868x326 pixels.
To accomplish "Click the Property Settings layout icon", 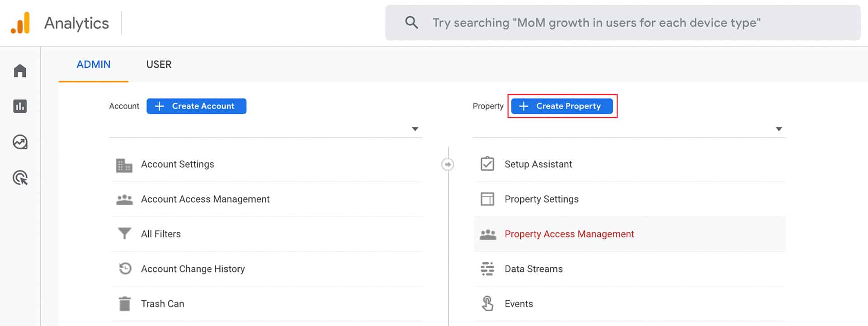I will click(x=487, y=199).
